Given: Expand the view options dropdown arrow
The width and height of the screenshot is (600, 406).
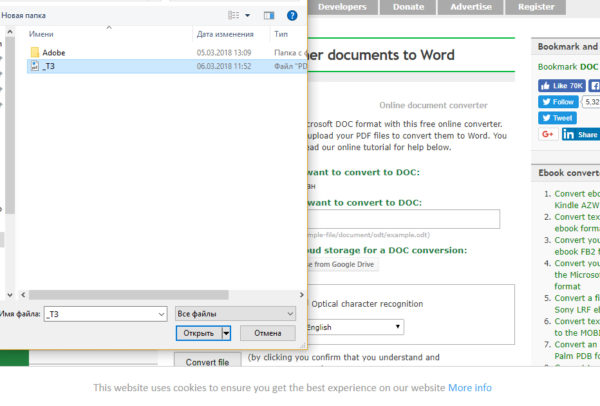Looking at the screenshot, I should [x=248, y=15].
